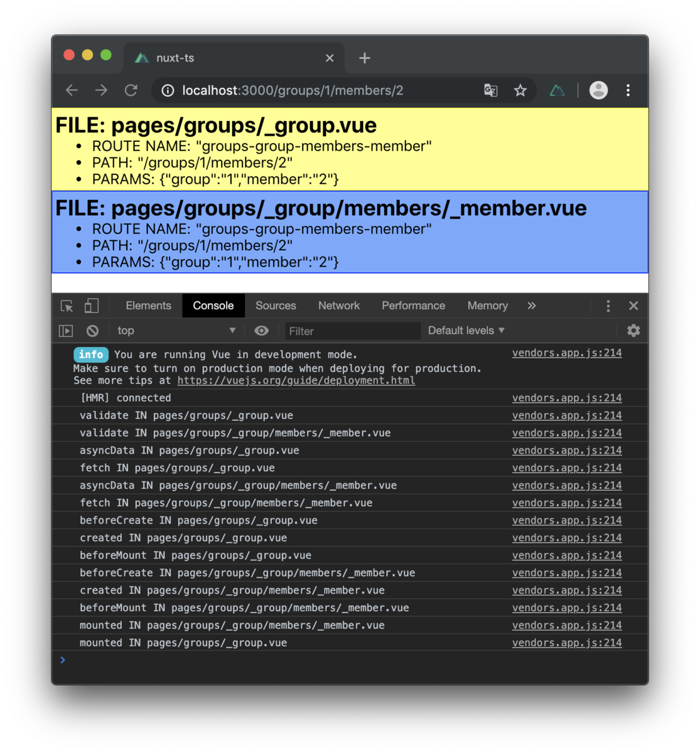Click the macOS yellow minimize button
Image resolution: width=700 pixels, height=753 pixels.
[x=88, y=55]
